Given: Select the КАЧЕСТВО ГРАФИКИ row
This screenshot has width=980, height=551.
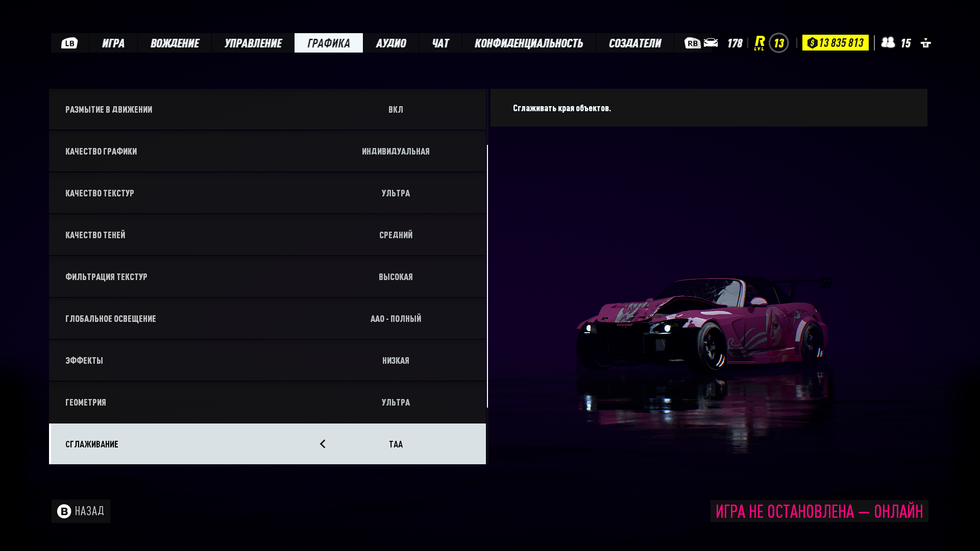Looking at the screenshot, I should [267, 151].
